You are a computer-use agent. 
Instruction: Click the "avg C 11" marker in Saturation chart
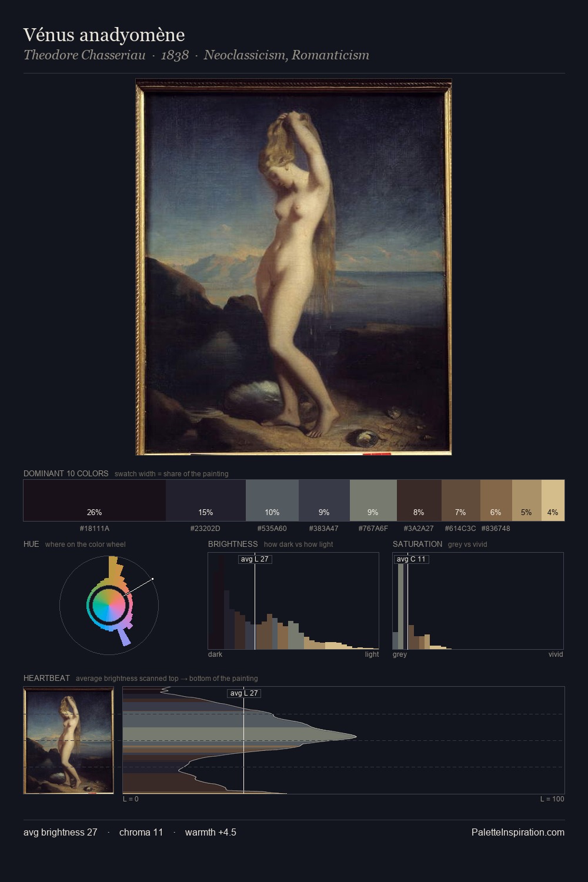tap(411, 559)
